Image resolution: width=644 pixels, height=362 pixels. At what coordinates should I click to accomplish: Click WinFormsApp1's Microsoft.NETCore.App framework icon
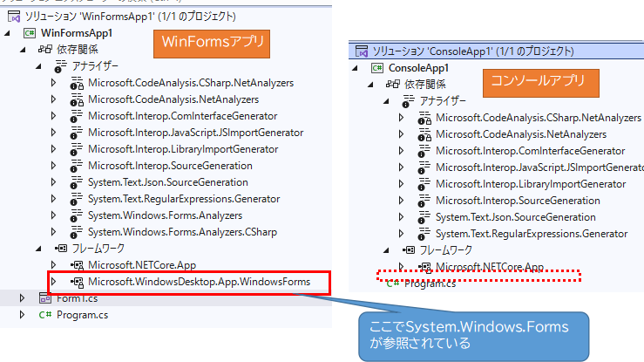pyautogui.click(x=77, y=265)
